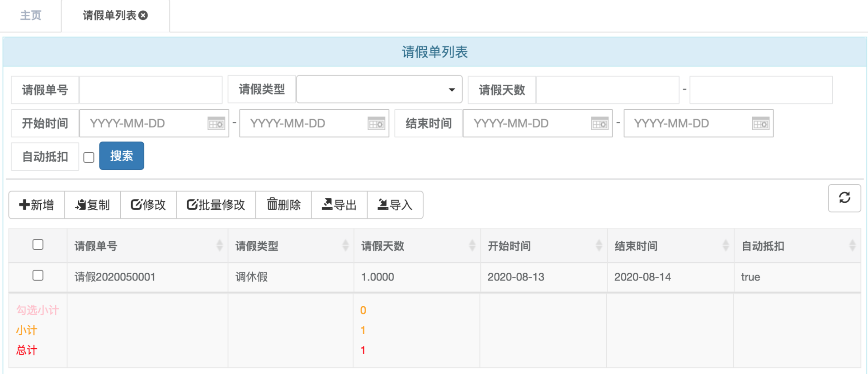Switch to the 主页 tab
The image size is (868, 374).
pyautogui.click(x=31, y=15)
